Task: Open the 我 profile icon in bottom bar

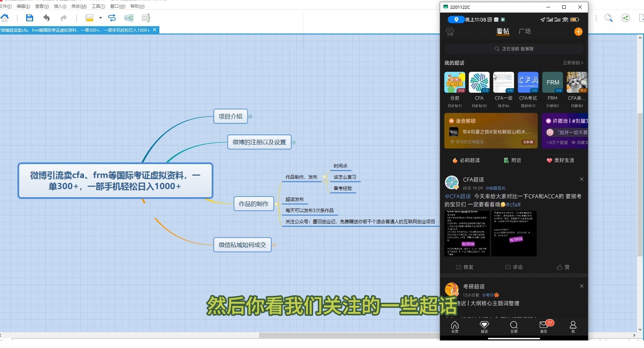Action: [x=573, y=326]
